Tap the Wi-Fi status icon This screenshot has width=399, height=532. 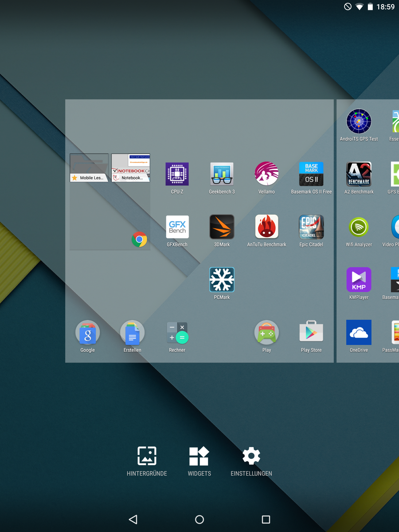360,7
